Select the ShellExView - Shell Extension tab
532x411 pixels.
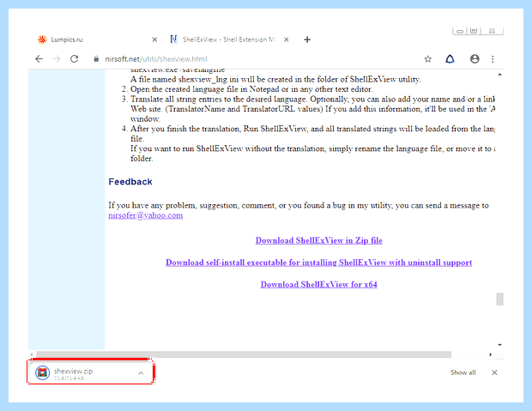pos(230,39)
